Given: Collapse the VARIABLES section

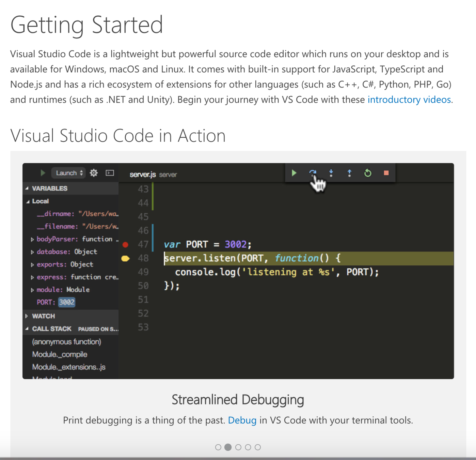Looking at the screenshot, I should 27,188.
